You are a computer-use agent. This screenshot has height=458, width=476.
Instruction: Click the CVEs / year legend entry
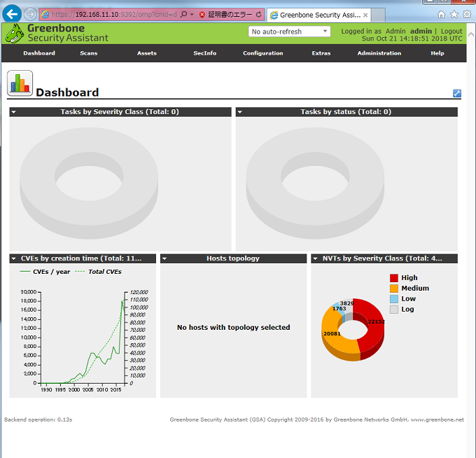pos(45,272)
